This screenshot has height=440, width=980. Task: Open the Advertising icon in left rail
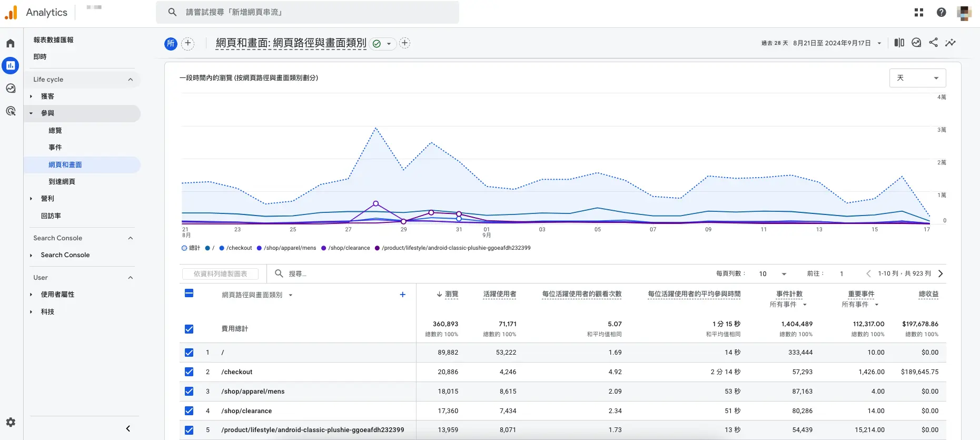click(x=11, y=111)
